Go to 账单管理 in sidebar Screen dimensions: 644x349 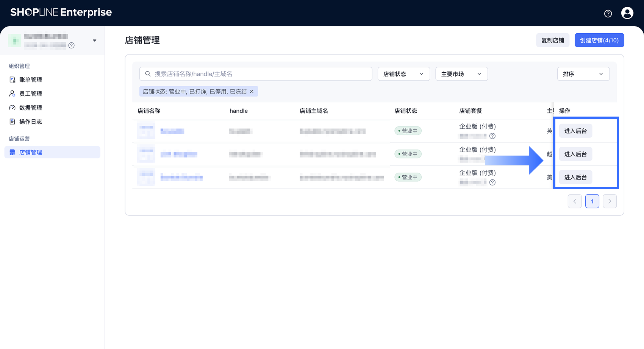[x=31, y=80]
